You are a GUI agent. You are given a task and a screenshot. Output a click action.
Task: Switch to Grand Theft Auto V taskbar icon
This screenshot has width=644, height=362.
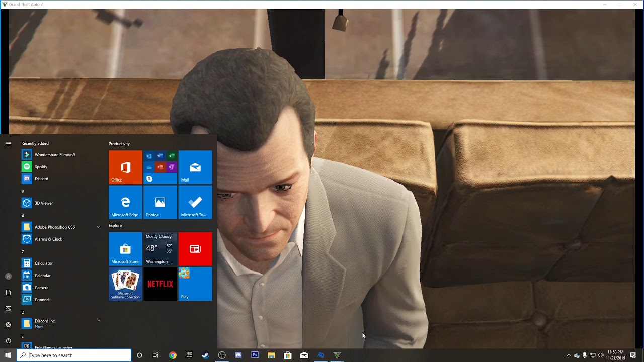click(x=337, y=355)
